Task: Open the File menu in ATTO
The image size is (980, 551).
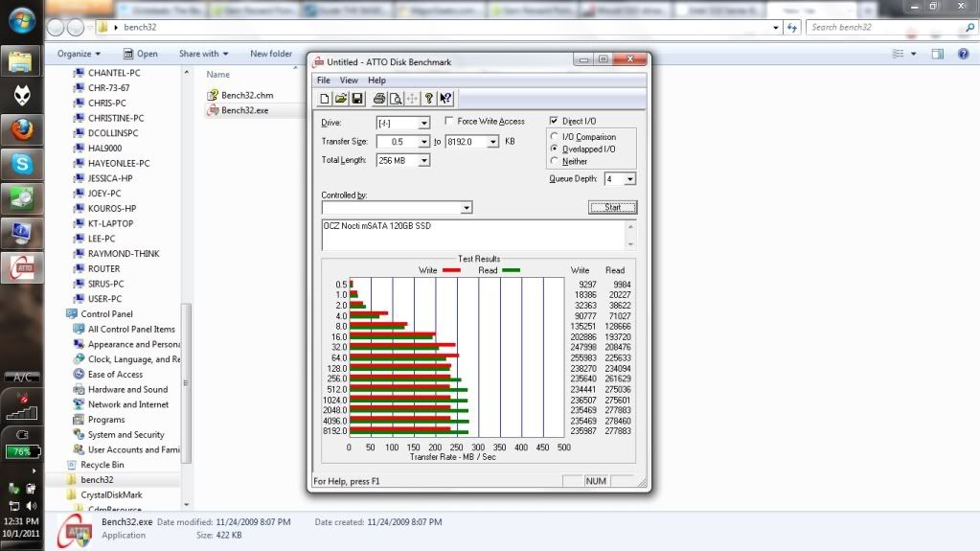Action: pos(323,80)
